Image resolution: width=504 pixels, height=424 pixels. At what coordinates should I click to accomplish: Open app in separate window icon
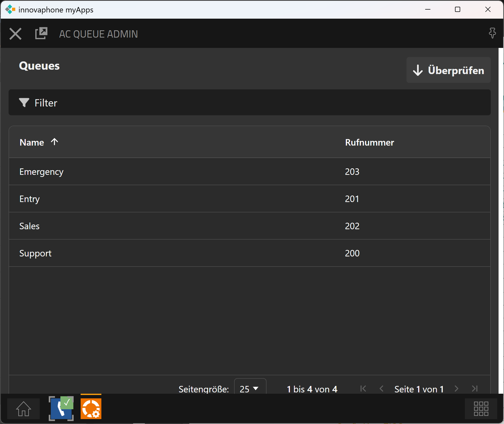tap(41, 33)
